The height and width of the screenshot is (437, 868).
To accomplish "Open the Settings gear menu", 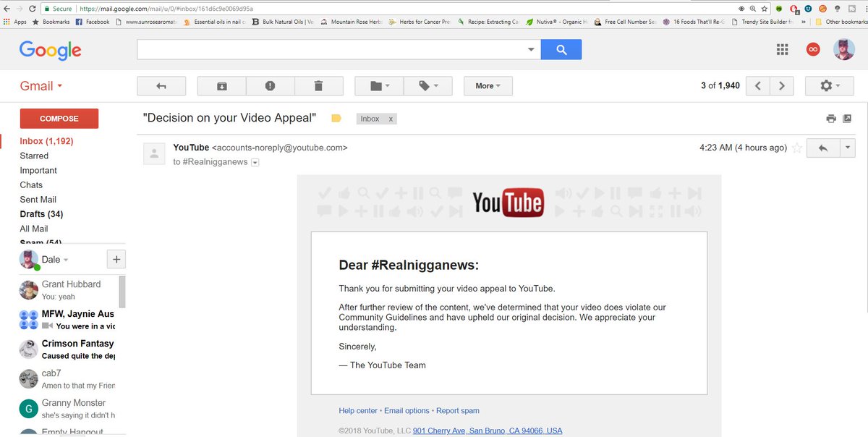I will point(830,86).
